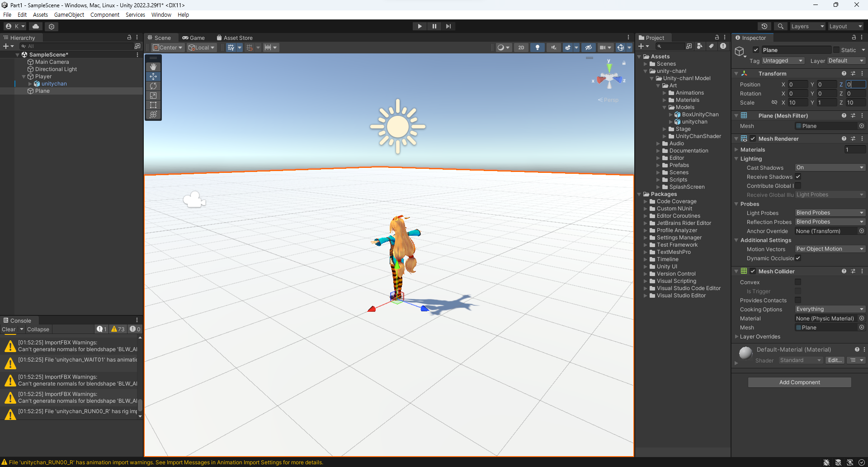The image size is (868, 467).
Task: Toggle Receive Shadows checkbox
Action: point(798,176)
